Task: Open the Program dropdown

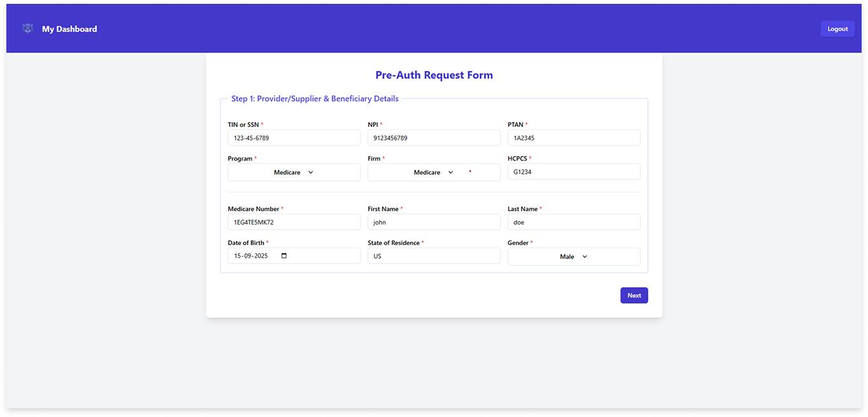Action: pos(294,173)
